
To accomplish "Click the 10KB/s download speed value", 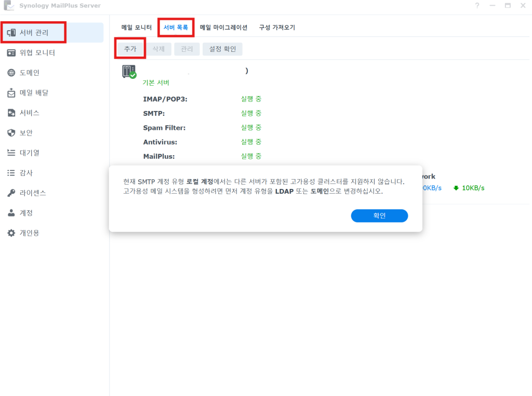I will tap(473, 188).
